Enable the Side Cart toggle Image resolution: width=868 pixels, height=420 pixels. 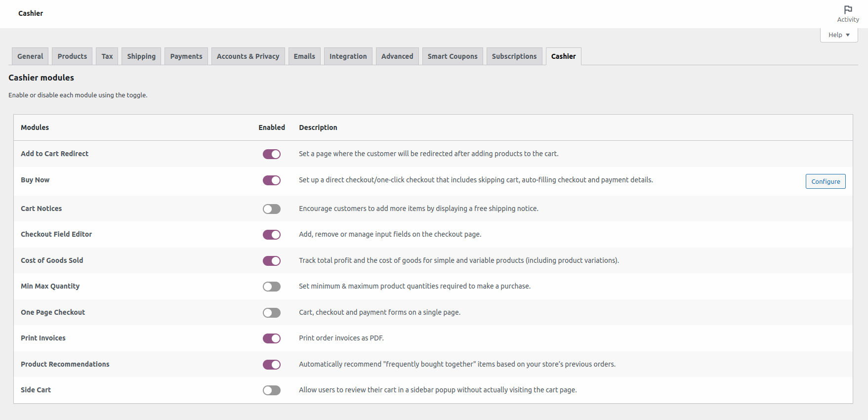(271, 390)
